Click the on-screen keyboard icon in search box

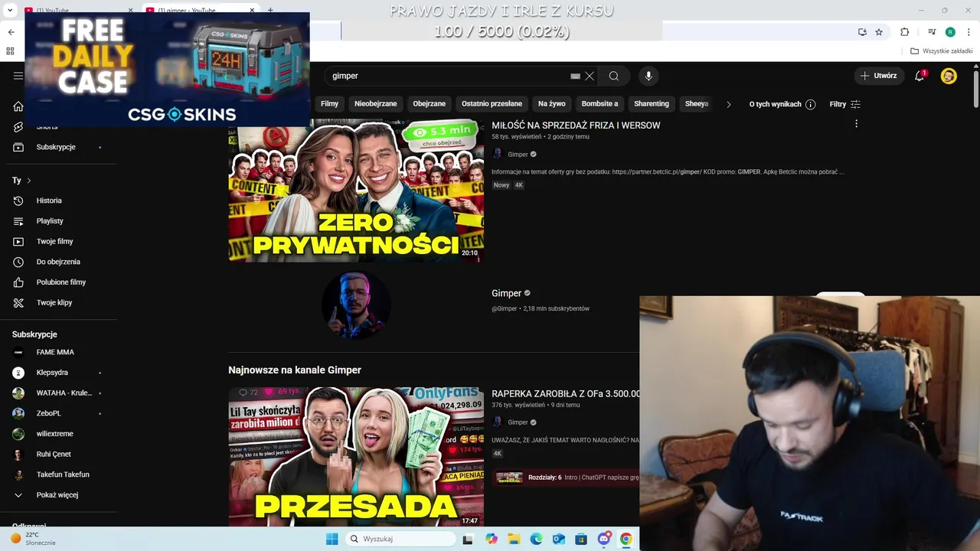click(x=575, y=76)
